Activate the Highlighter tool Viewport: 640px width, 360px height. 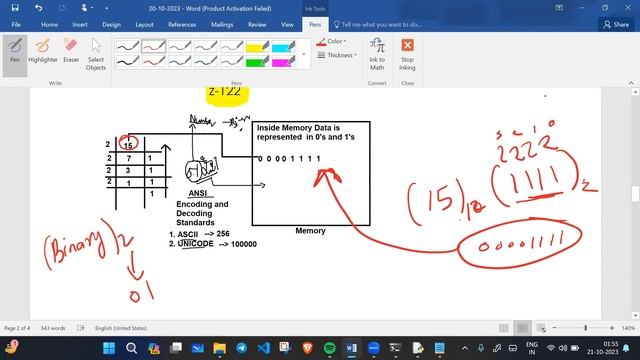43,51
